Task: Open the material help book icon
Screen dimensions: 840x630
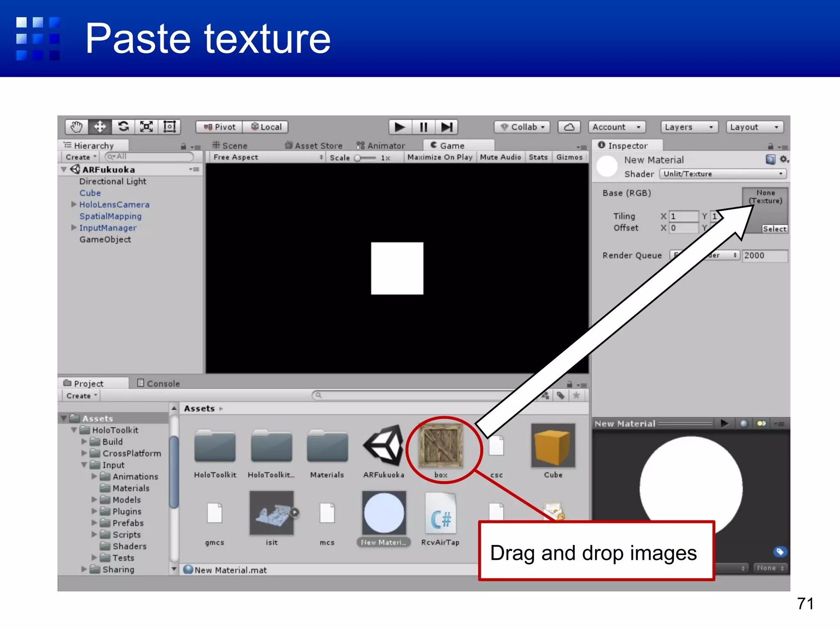Action: (x=771, y=159)
